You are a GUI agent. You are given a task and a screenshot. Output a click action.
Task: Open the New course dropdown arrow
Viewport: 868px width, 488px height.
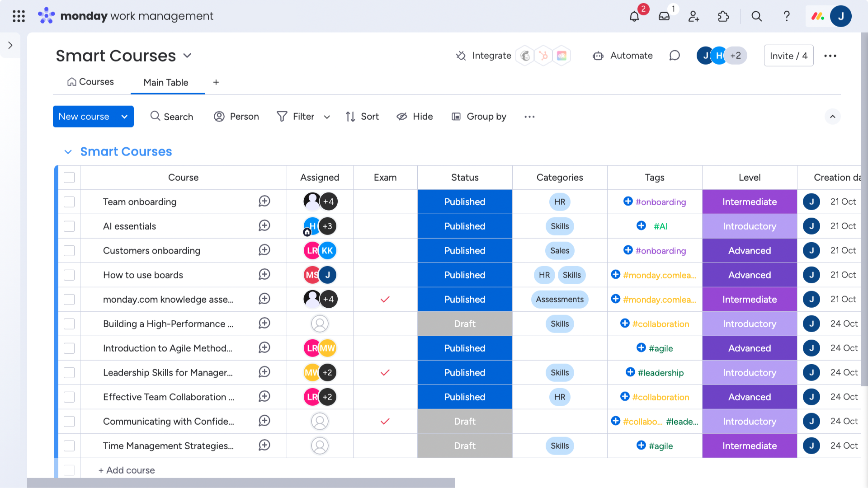(x=124, y=117)
